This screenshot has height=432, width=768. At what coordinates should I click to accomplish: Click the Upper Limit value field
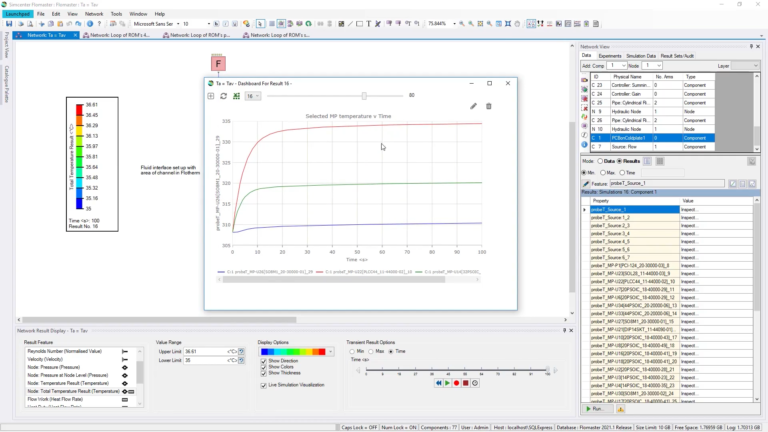(204, 352)
